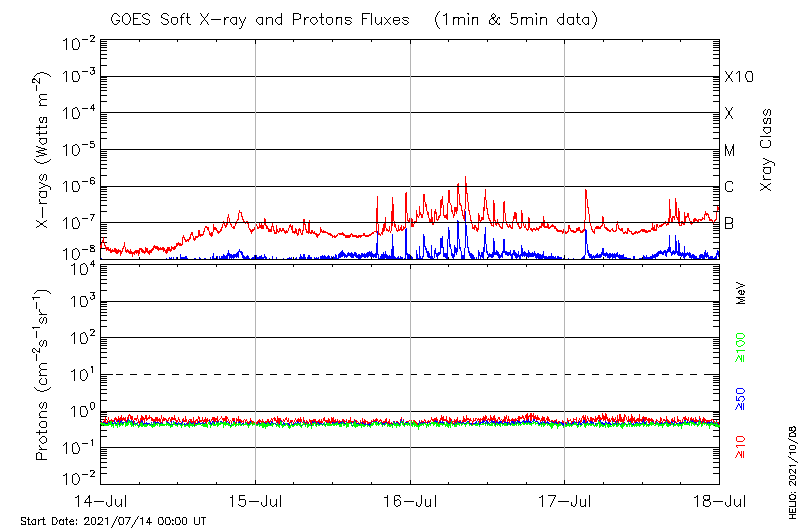Select the 16-Jul date tick label

point(410,499)
